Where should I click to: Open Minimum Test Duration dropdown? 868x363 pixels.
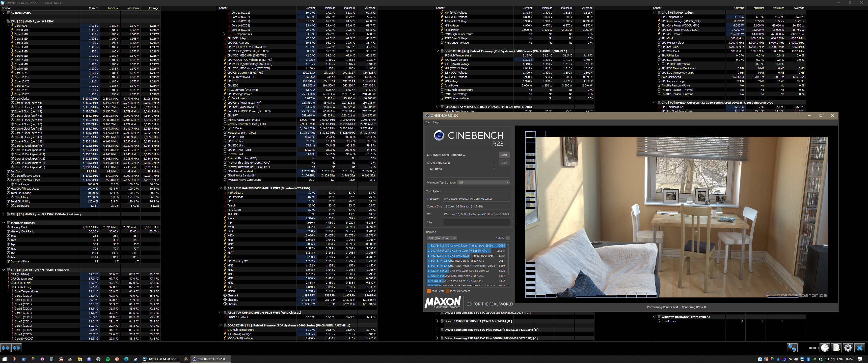(483, 183)
